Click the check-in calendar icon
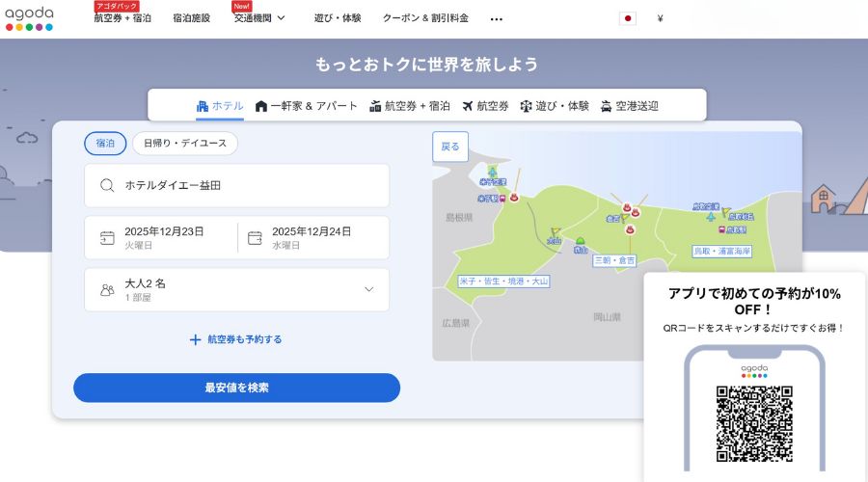868x482 pixels. tap(107, 238)
